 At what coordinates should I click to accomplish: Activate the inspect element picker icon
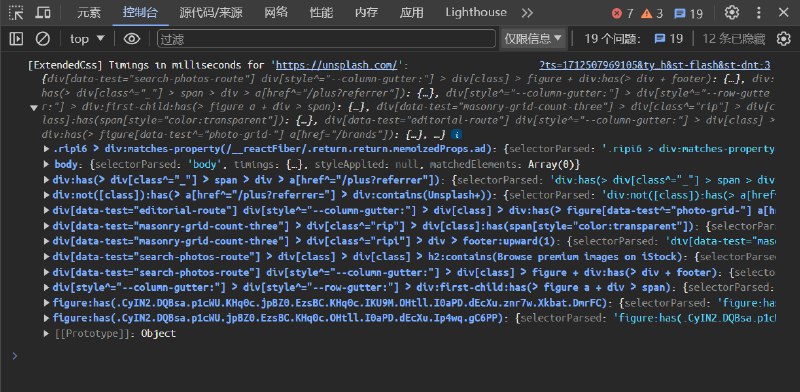click(x=16, y=13)
